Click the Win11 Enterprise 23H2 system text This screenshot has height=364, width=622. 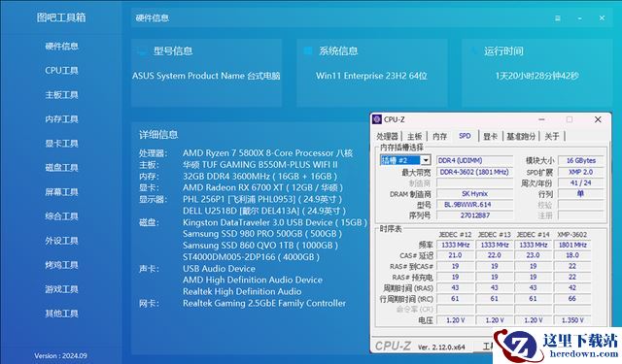[371, 76]
